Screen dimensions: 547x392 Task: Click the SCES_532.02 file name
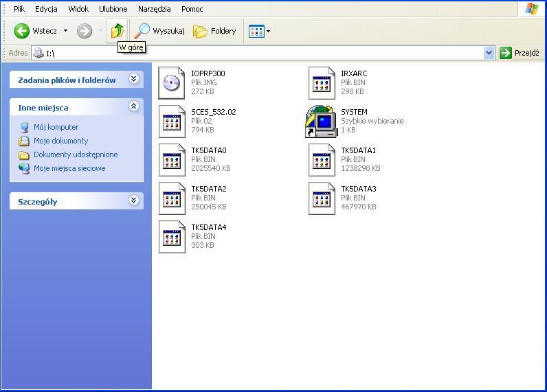(214, 112)
